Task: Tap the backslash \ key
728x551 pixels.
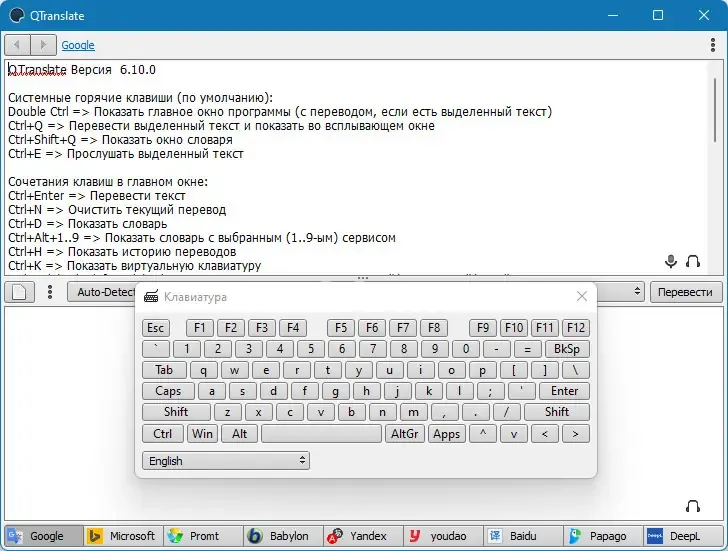Action: click(576, 370)
